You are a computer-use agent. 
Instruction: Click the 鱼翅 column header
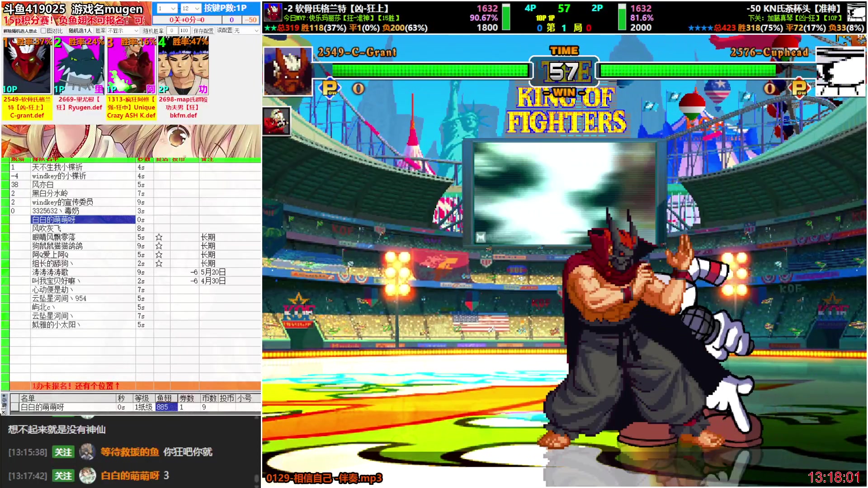click(x=166, y=398)
